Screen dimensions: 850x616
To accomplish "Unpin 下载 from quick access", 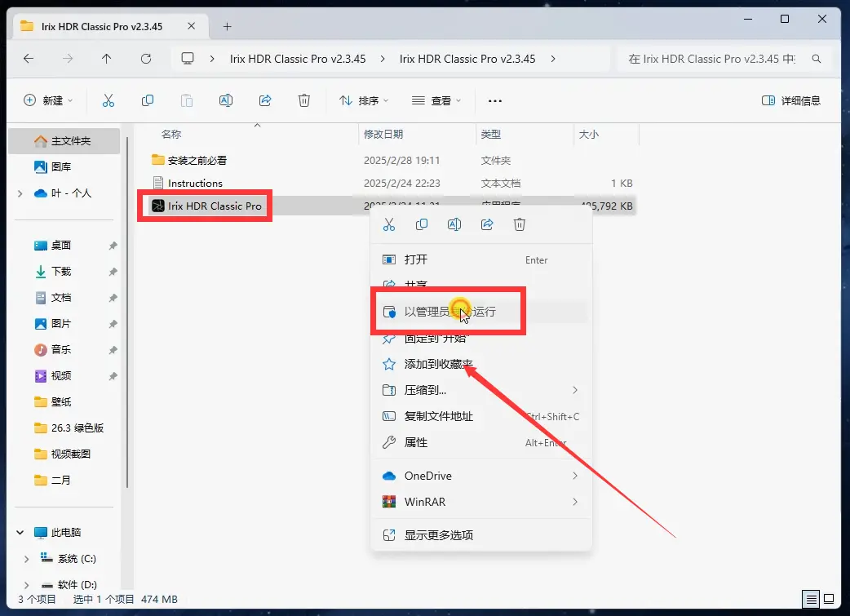I will pyautogui.click(x=113, y=272).
